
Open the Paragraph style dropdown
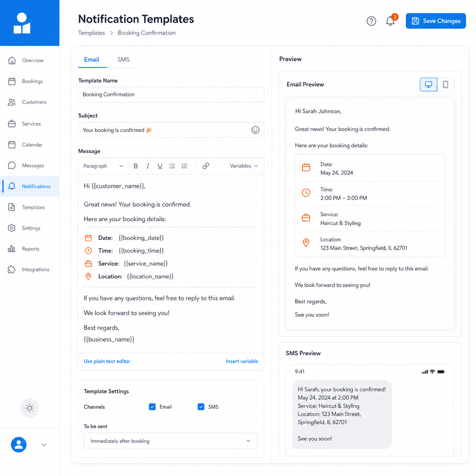(103, 166)
